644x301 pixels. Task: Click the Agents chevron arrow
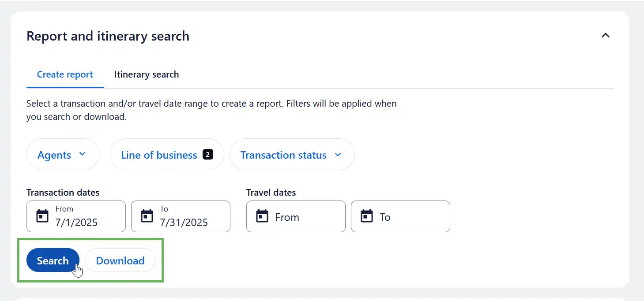click(x=82, y=154)
